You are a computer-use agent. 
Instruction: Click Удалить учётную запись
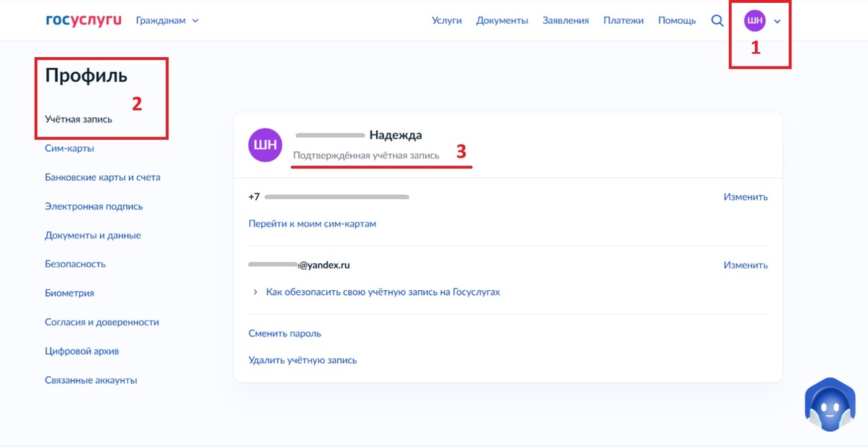(302, 359)
